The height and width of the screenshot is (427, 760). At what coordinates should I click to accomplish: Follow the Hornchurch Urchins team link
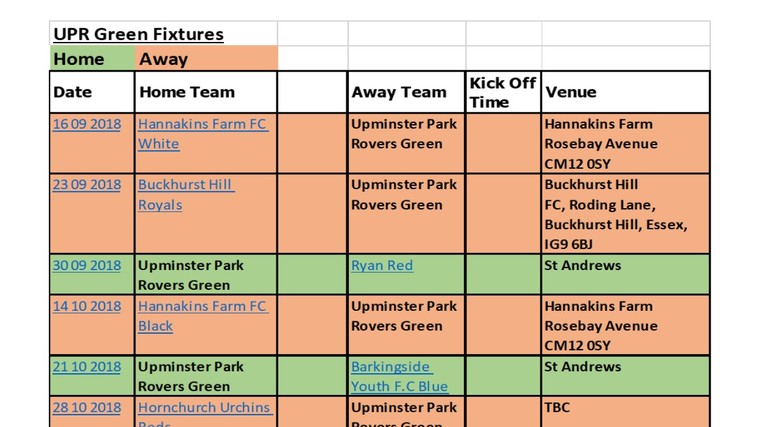[204, 408]
